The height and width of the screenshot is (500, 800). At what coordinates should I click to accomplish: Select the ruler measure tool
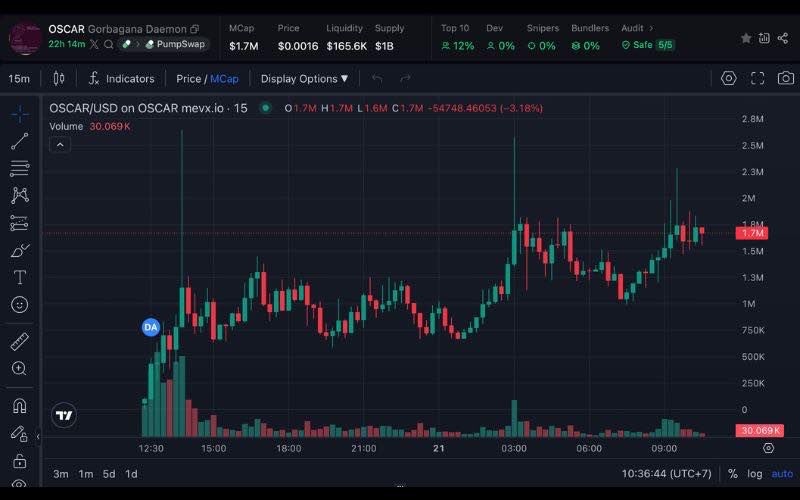point(19,341)
